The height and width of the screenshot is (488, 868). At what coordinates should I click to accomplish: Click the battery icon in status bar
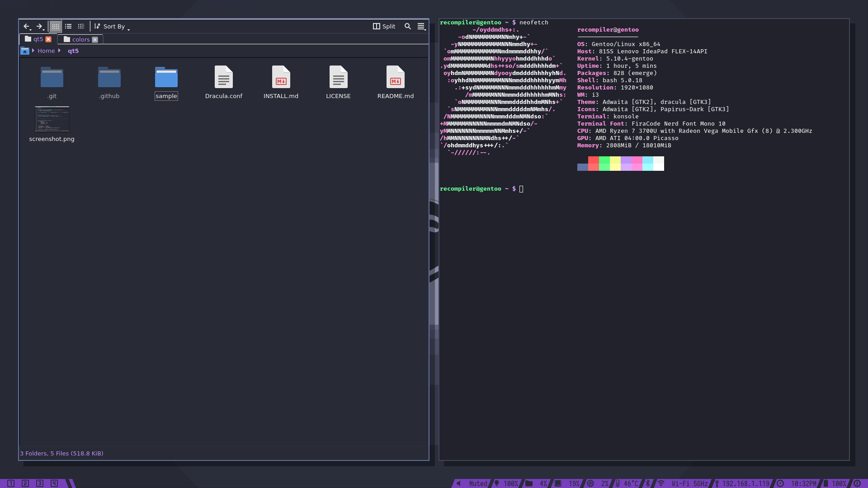[x=826, y=483]
